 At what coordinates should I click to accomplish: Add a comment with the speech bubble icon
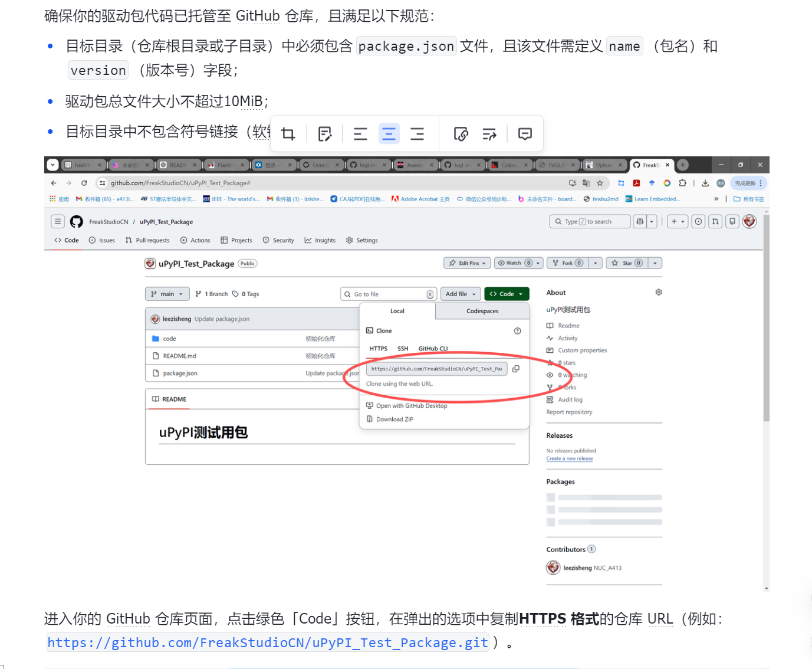tap(525, 134)
